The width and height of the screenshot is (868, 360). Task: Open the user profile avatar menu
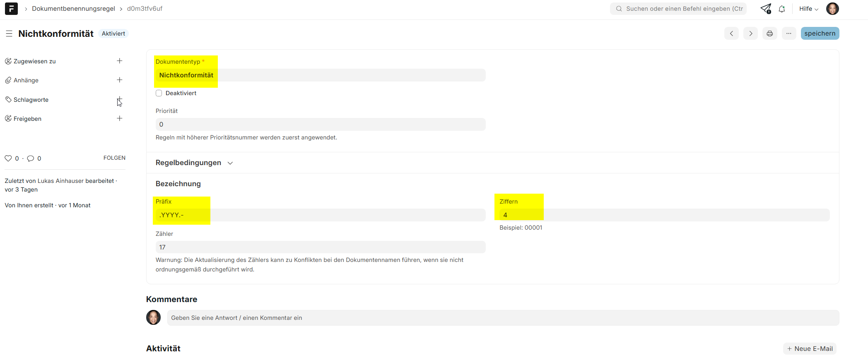[832, 9]
